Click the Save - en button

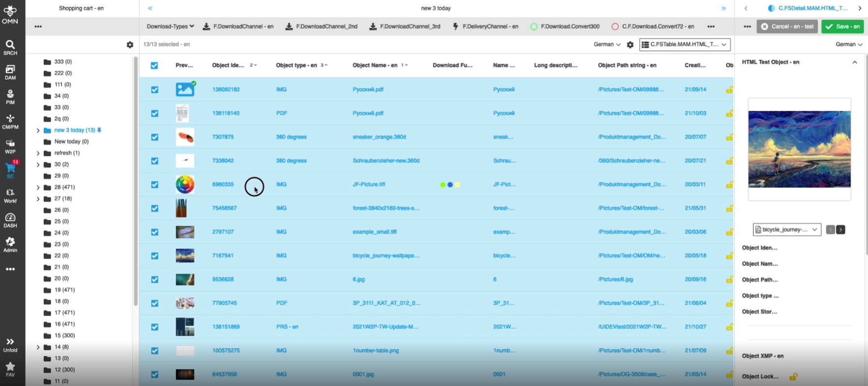coord(842,27)
